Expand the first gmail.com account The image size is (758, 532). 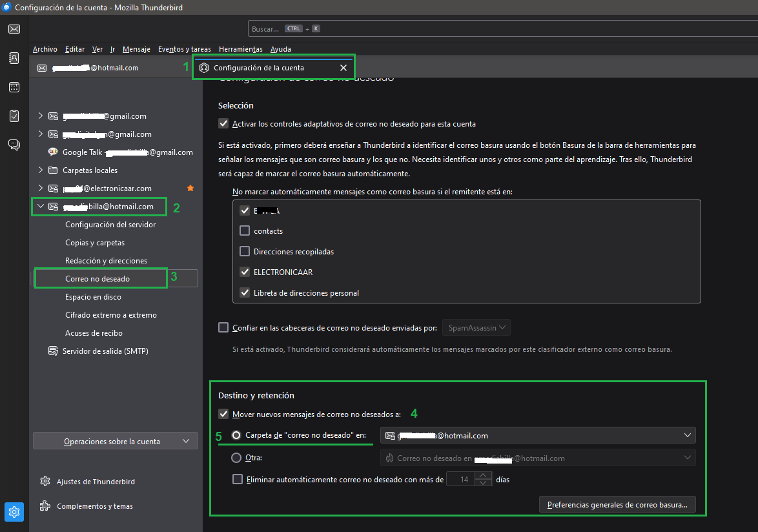click(41, 116)
